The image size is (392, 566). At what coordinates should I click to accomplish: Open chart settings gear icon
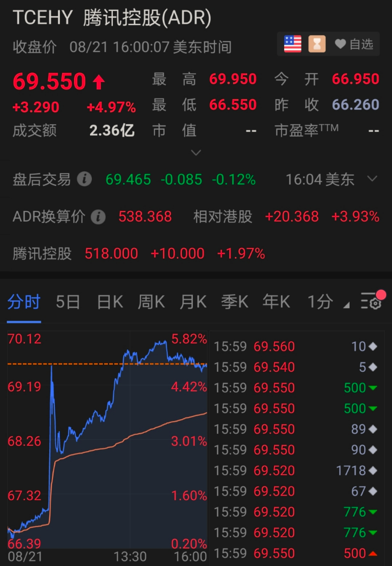coord(372,301)
